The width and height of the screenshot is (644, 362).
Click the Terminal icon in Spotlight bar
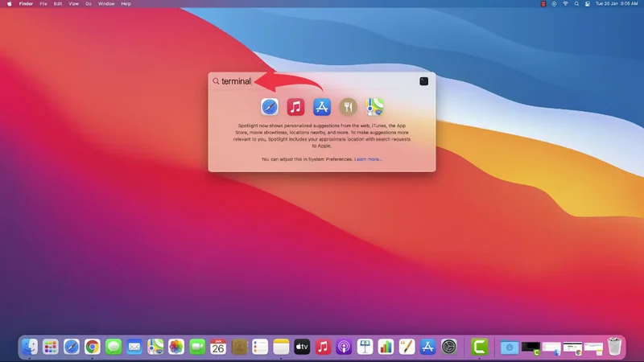click(423, 81)
